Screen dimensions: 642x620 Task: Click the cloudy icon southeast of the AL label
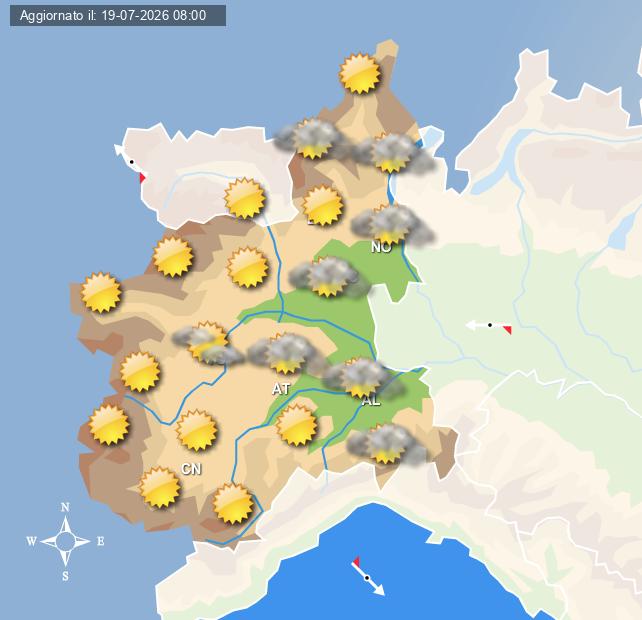click(x=387, y=444)
